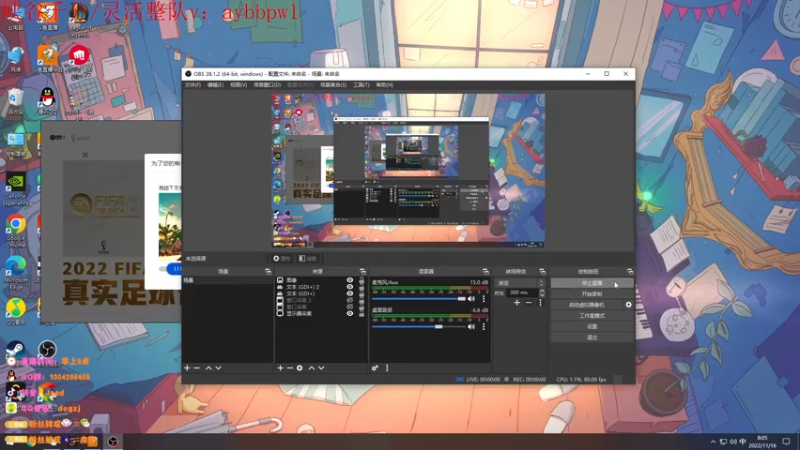Viewport: 800px width, 450px height.
Task: Start the Virtual Camera
Action: coord(587,305)
